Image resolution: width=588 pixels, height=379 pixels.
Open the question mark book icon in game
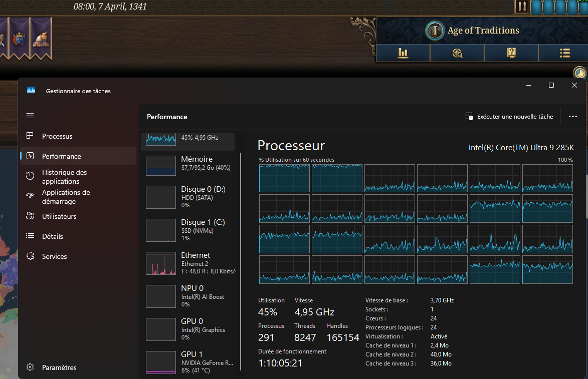[511, 53]
